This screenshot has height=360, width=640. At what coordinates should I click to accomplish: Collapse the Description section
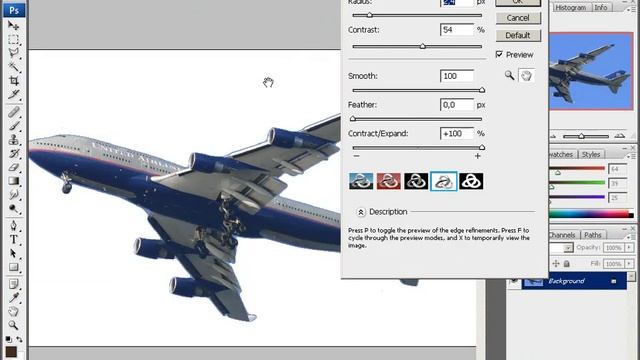(x=360, y=212)
